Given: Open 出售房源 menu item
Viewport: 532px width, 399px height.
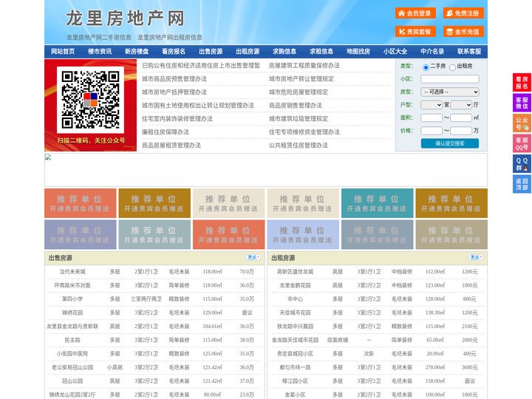Looking at the screenshot, I should (211, 52).
